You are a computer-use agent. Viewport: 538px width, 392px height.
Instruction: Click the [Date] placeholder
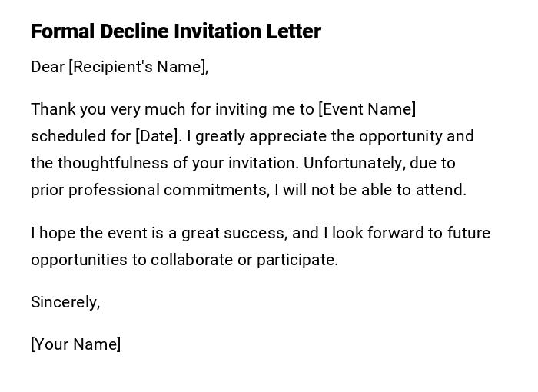[158, 136]
